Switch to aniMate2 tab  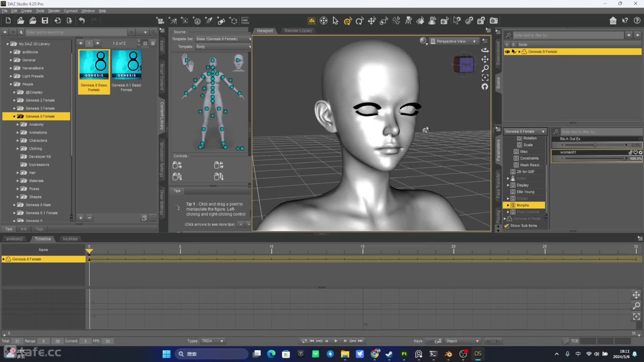(x=14, y=239)
